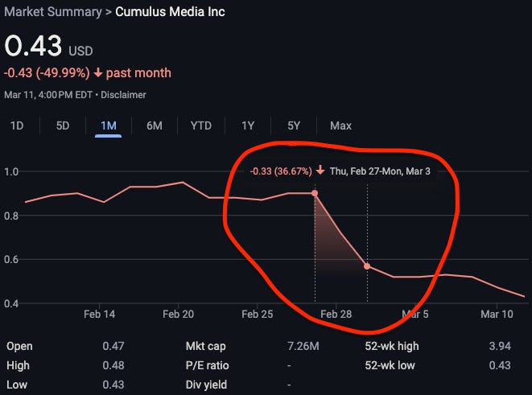Click the 52-wk low label

390,365
